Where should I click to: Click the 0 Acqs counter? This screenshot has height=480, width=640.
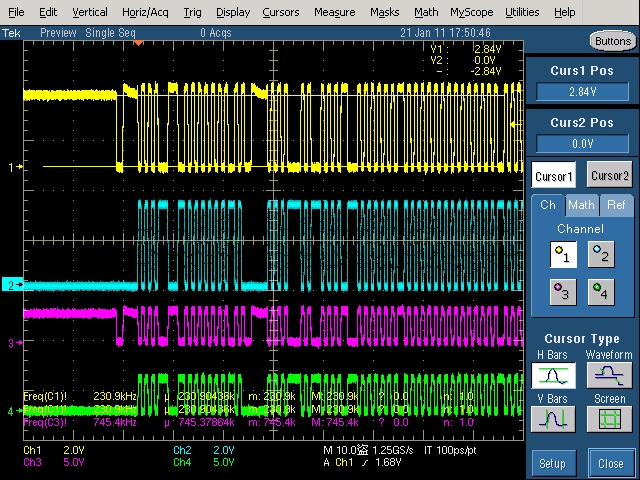click(216, 33)
